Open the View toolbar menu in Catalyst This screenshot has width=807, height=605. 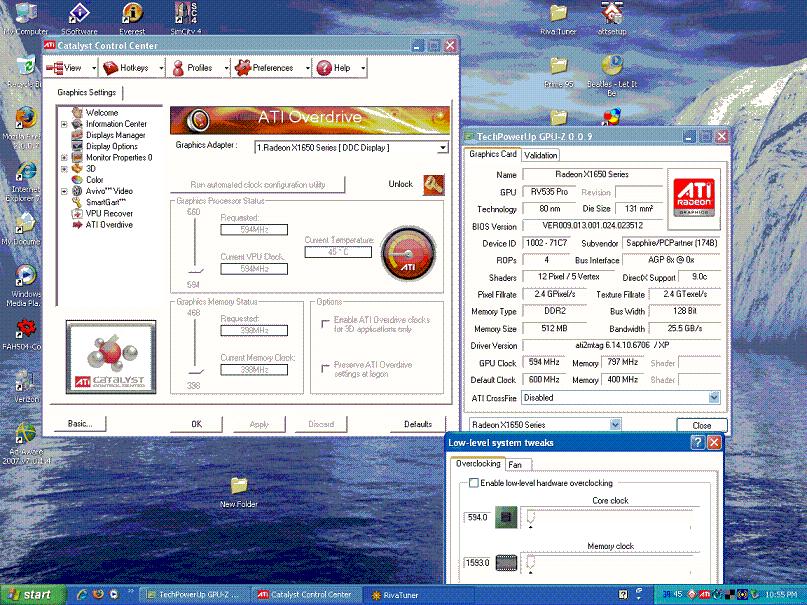[65, 68]
